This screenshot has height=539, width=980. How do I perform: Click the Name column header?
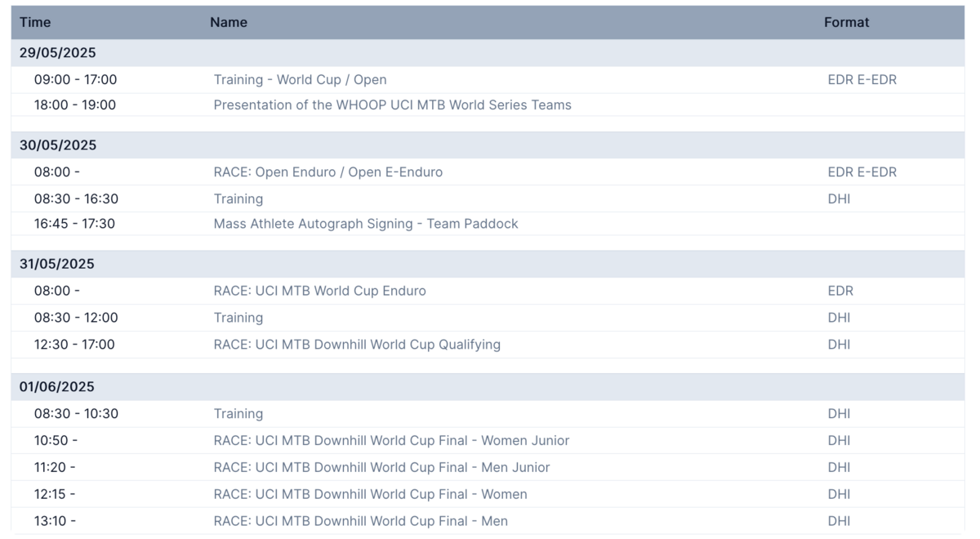tap(229, 23)
